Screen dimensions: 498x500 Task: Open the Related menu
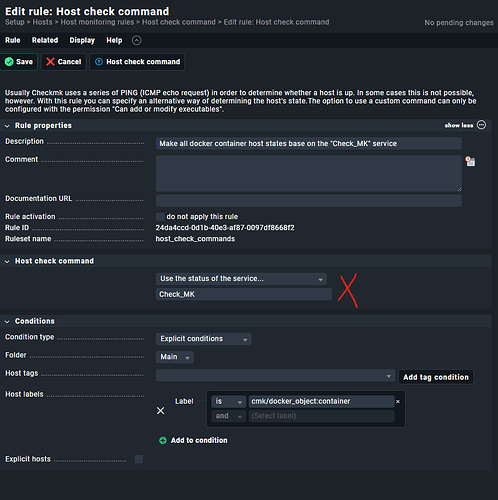point(45,40)
